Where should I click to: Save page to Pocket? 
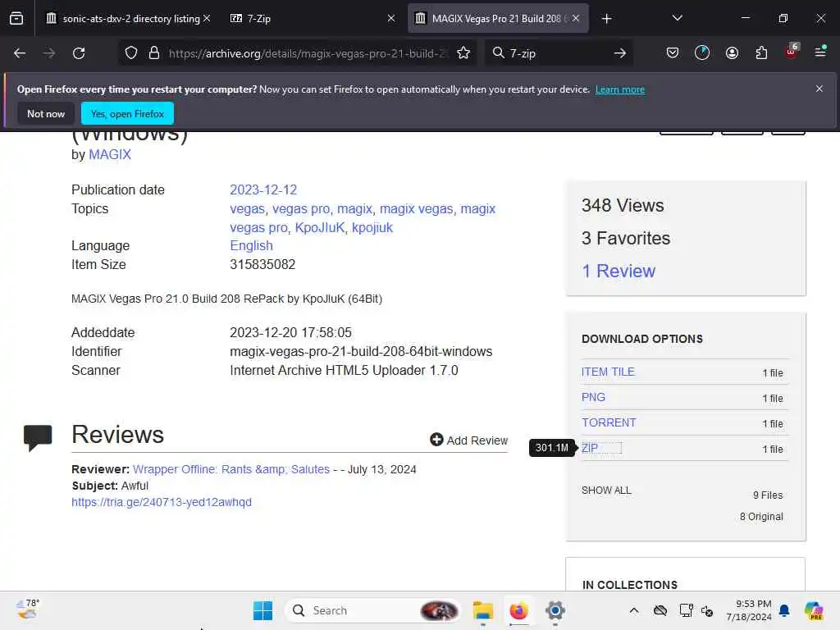pos(673,52)
